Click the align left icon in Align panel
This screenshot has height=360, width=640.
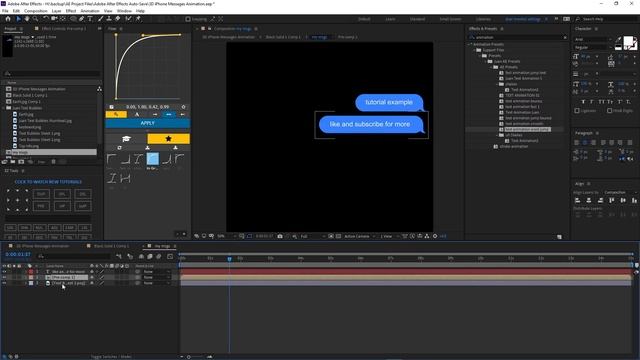click(x=578, y=200)
